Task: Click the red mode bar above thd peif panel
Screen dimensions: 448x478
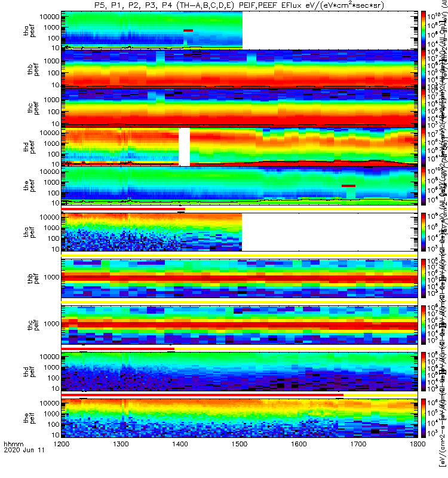Action: pos(118,349)
